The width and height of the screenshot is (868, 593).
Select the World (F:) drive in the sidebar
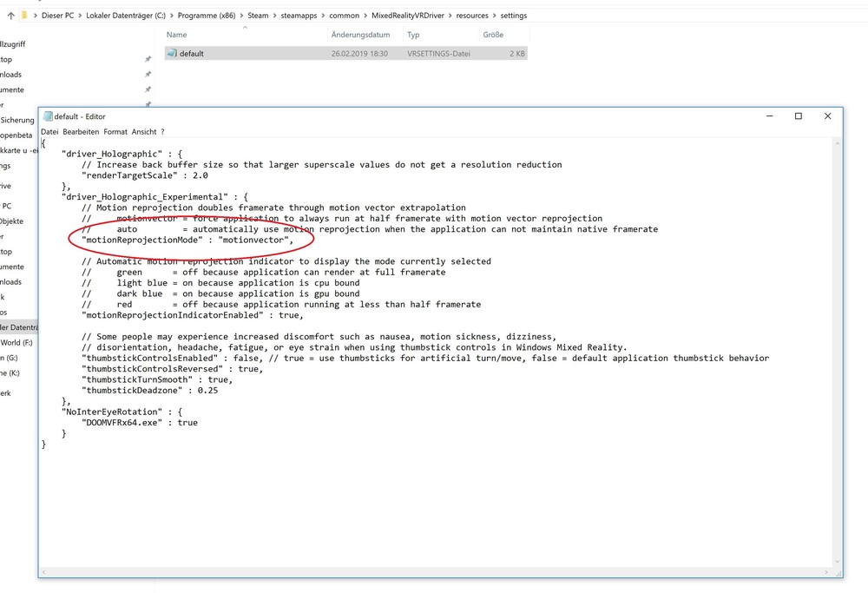pos(16,343)
